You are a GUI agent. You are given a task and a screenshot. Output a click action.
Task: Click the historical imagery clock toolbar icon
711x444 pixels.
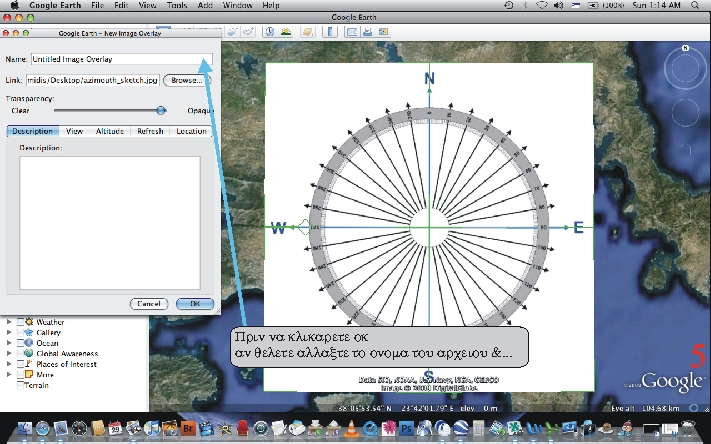click(270, 32)
